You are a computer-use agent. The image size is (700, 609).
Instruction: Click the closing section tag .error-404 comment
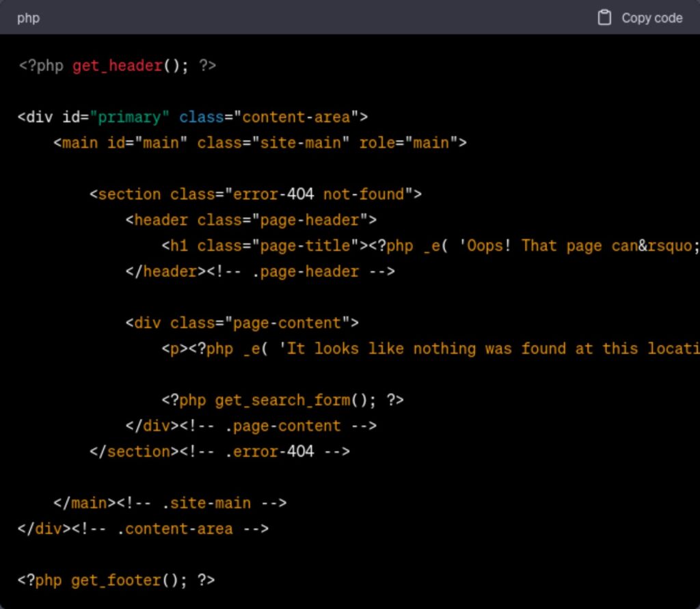point(274,451)
